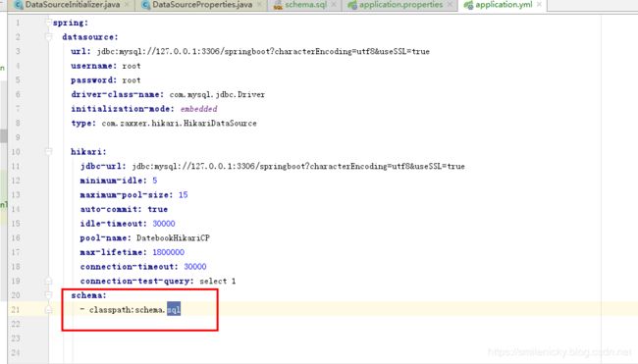Click the minimum-idle value 5
This screenshot has width=638, height=364.
(x=155, y=181)
